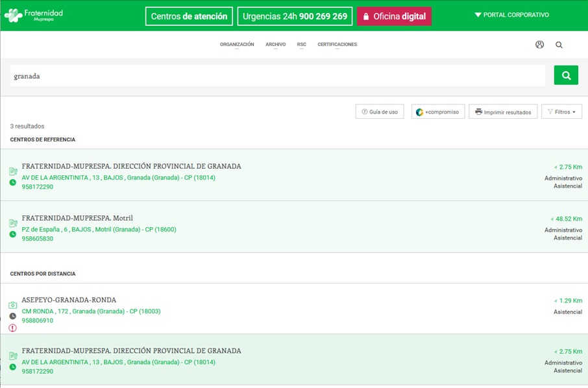Click the lock icon on Oficina digital

[366, 16]
